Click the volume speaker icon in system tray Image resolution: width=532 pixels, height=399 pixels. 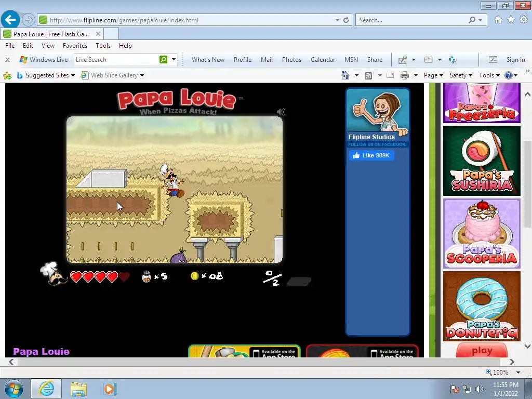click(479, 389)
